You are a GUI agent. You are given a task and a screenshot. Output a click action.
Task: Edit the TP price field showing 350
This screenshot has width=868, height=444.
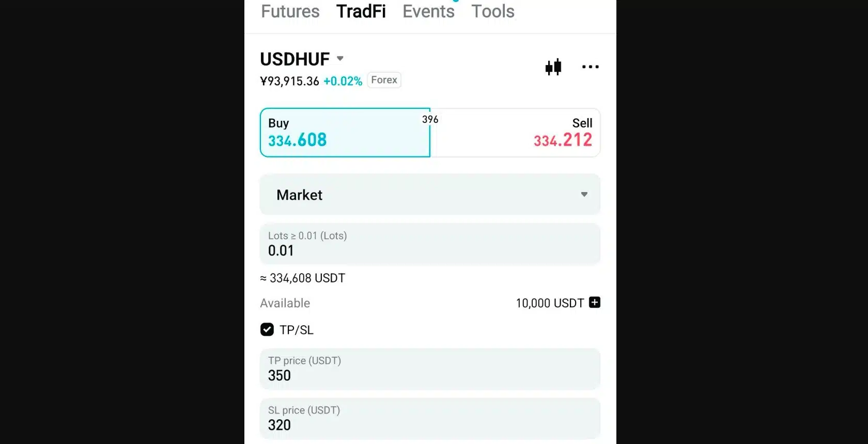click(429, 369)
